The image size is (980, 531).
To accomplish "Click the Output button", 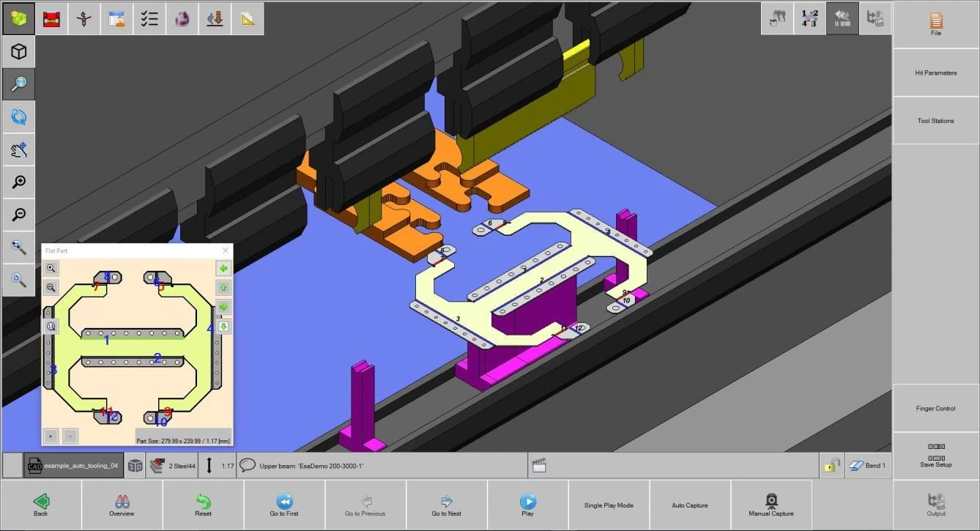I will [x=936, y=505].
